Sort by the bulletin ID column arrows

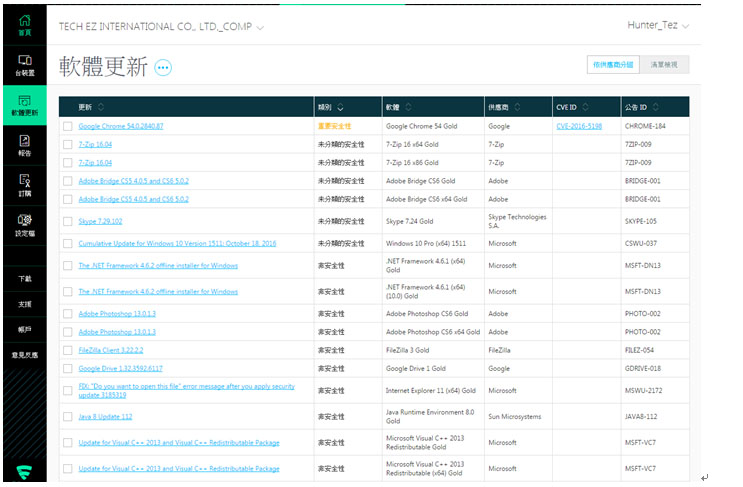(x=656, y=107)
